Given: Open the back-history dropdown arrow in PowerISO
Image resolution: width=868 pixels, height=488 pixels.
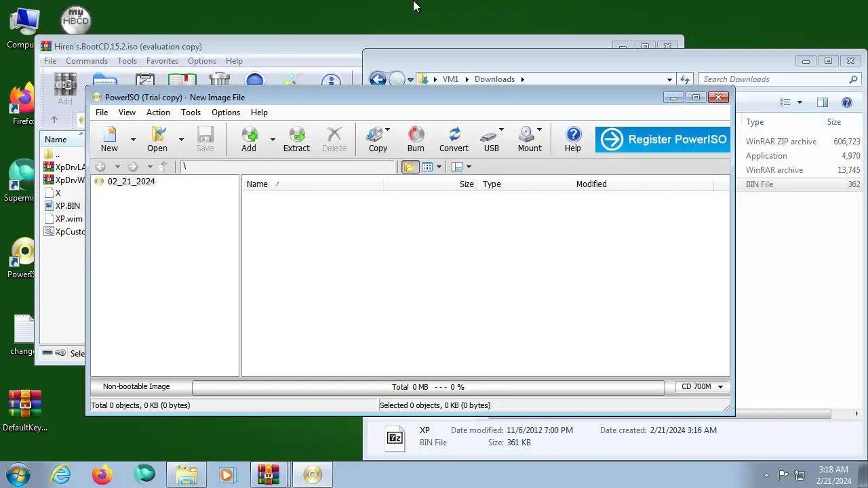Looking at the screenshot, I should [117, 167].
